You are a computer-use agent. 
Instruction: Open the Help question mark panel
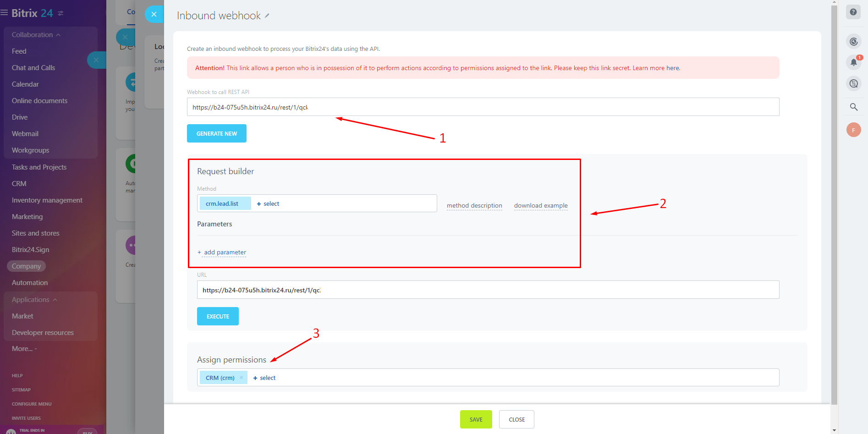click(x=853, y=11)
